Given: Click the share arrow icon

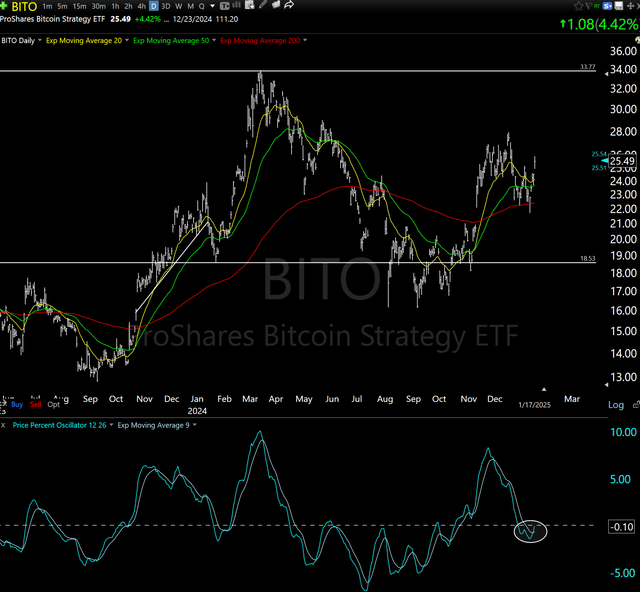Looking at the screenshot, I should click(x=289, y=5).
